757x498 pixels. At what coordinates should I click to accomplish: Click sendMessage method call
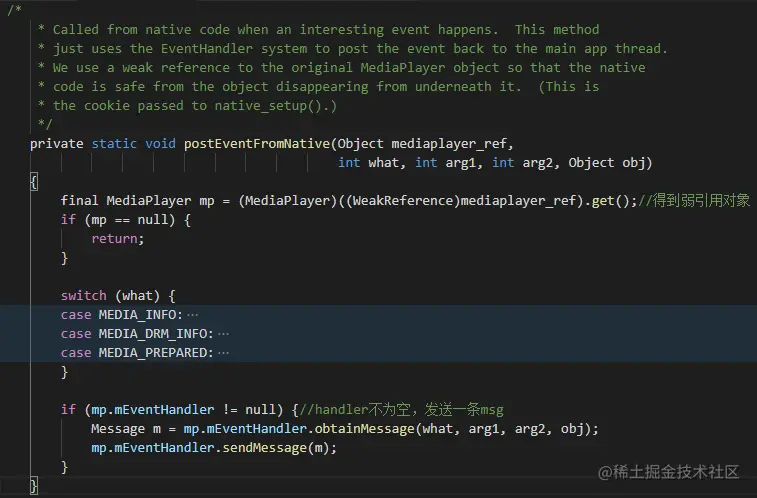click(x=265, y=448)
